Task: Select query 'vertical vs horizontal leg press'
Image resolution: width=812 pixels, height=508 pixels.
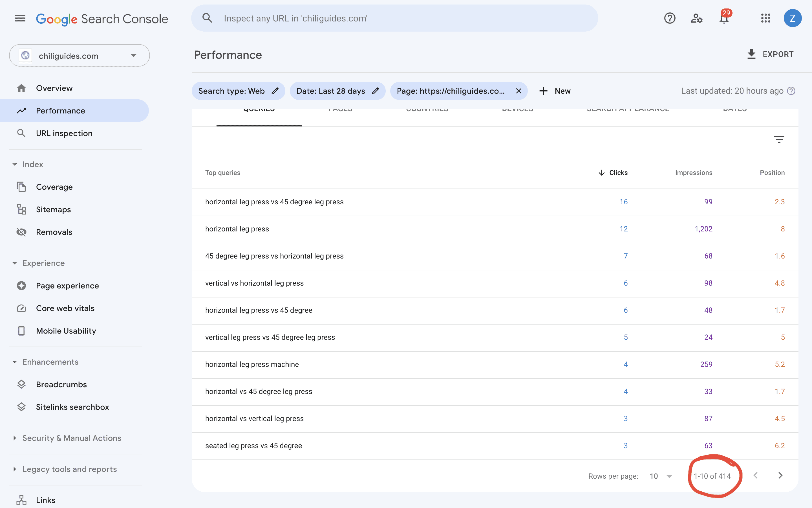Action: [254, 283]
